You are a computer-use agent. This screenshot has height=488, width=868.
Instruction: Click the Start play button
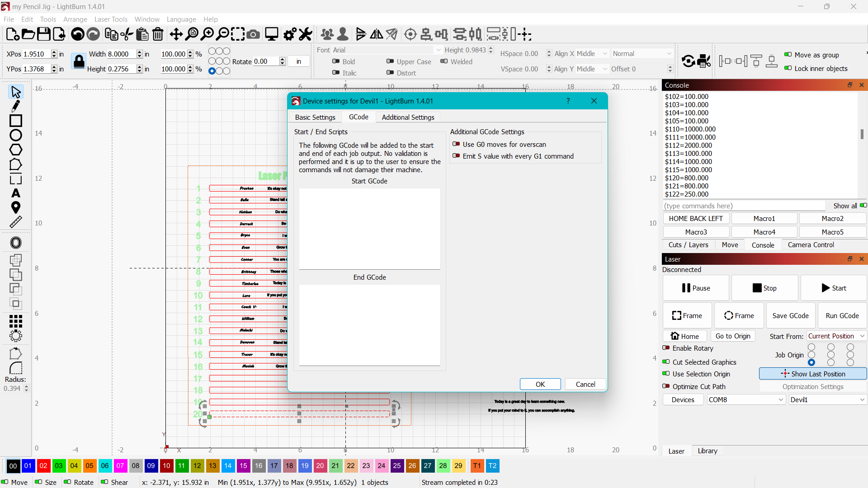[x=834, y=288]
